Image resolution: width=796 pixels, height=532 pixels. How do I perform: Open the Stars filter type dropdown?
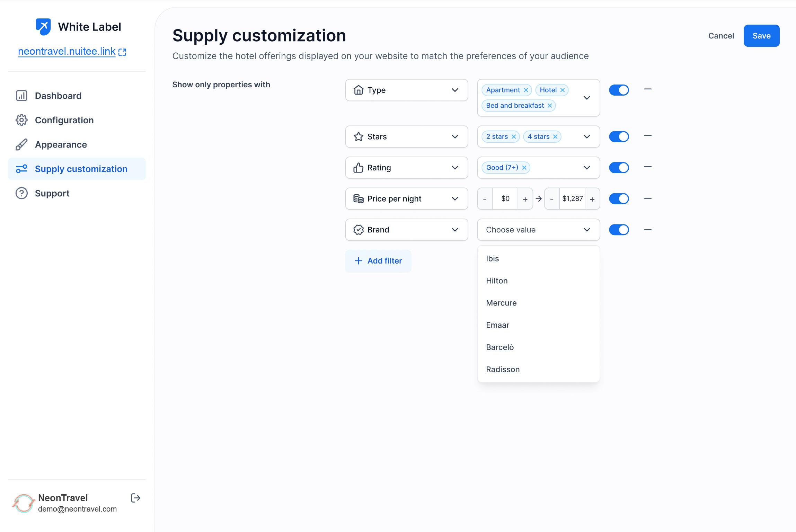[x=406, y=137]
